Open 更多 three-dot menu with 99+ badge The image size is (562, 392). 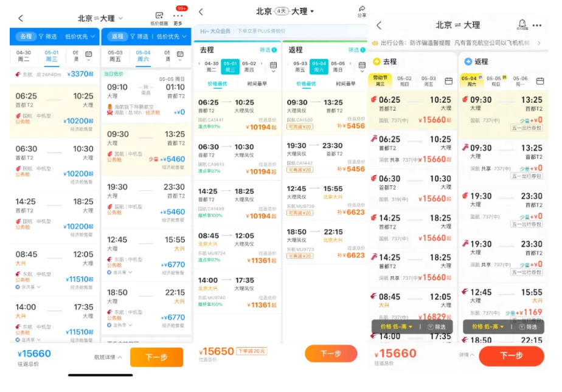click(178, 16)
